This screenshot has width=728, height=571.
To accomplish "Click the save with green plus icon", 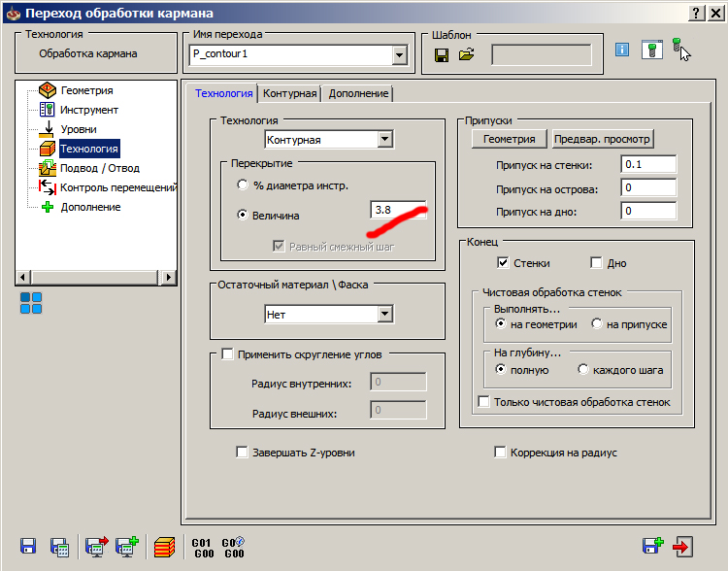I will tap(127, 547).
